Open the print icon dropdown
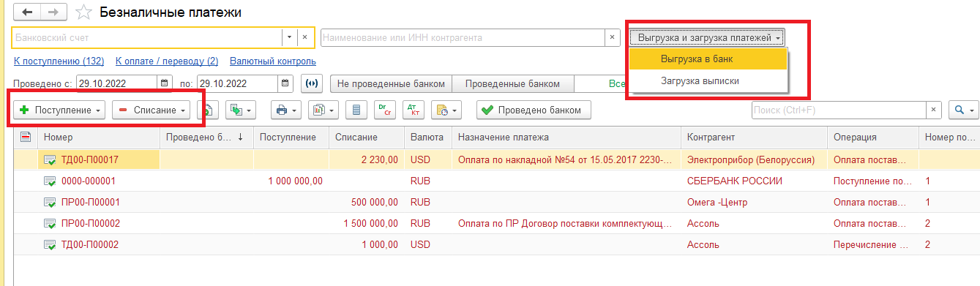The image size is (980, 286). click(x=285, y=110)
